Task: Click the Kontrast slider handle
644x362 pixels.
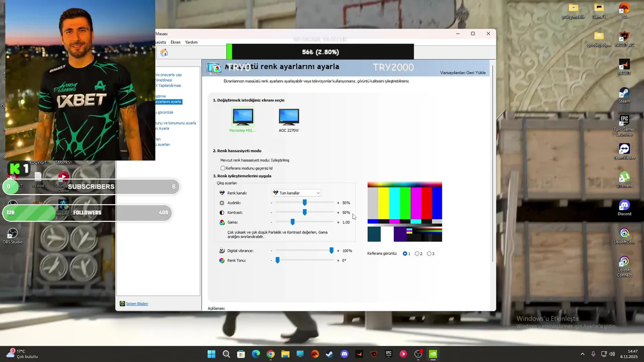Action: coord(304,212)
